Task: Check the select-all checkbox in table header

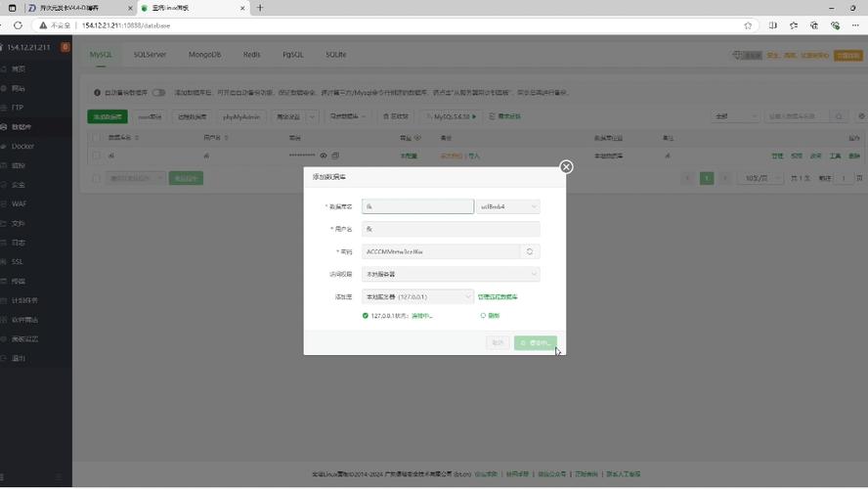Action: click(97, 137)
